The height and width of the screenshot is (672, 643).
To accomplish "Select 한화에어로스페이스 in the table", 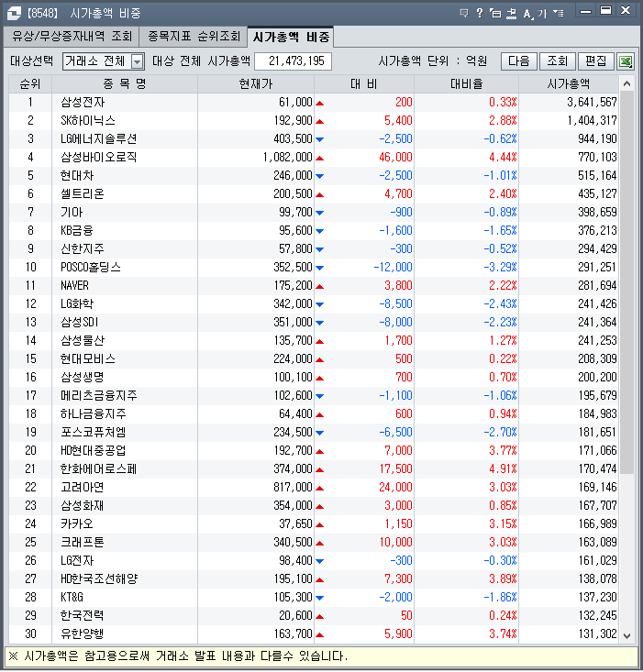I will coord(98,468).
